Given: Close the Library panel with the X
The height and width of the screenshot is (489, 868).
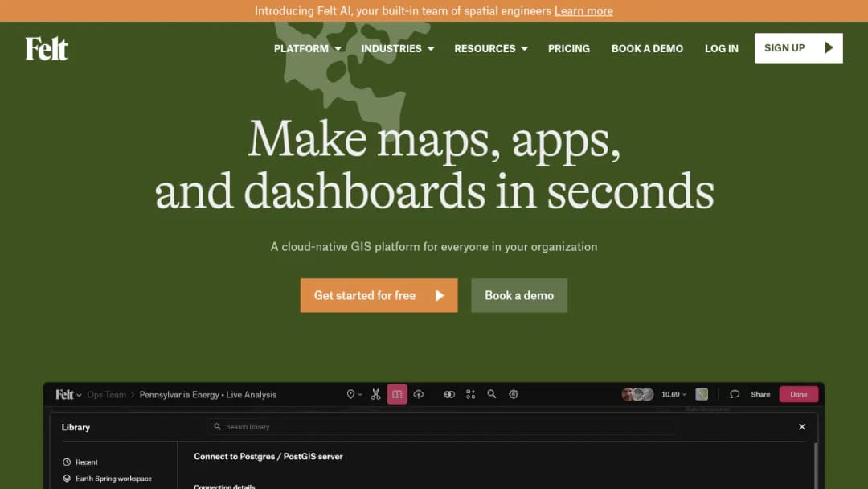Looking at the screenshot, I should [802, 427].
